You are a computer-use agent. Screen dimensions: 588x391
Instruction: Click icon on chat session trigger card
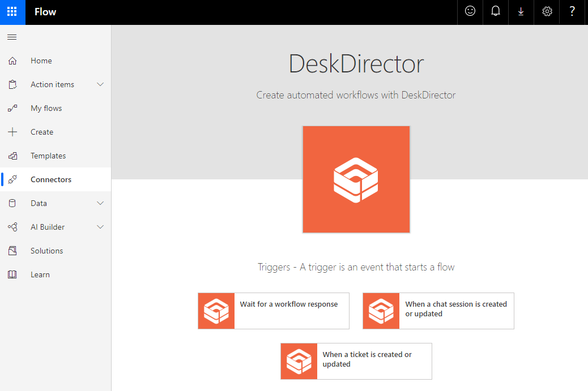point(381,311)
